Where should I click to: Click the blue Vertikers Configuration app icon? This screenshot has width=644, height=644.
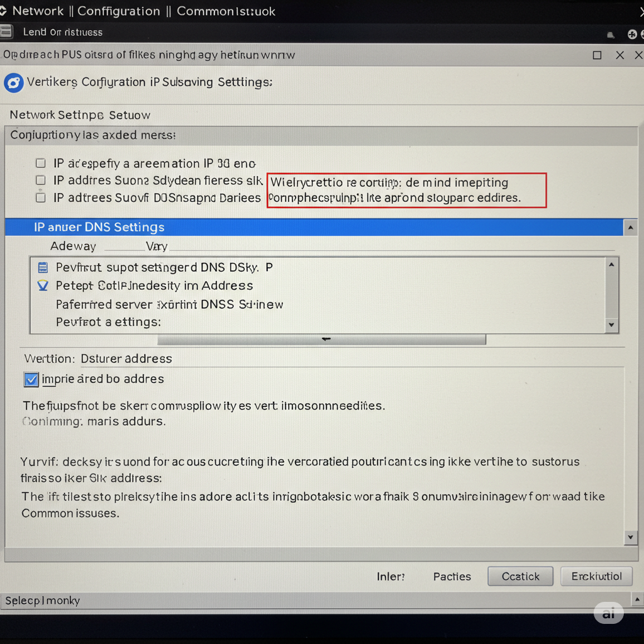pyautogui.click(x=14, y=83)
